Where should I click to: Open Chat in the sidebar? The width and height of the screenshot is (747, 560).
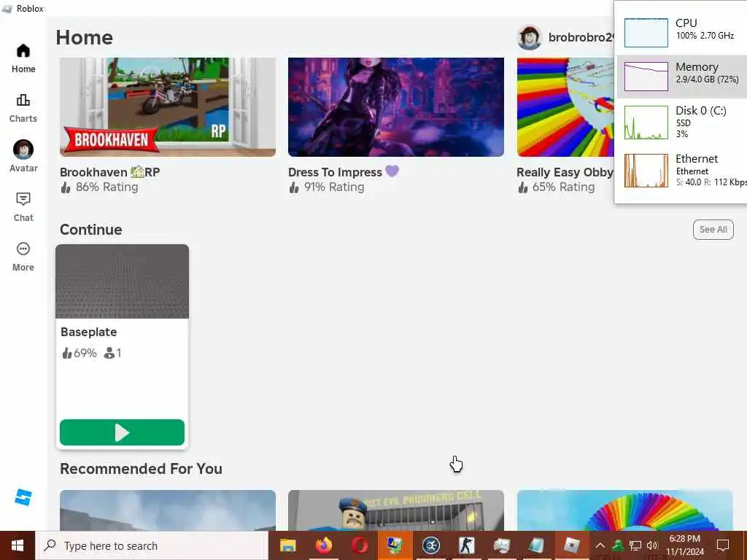(23, 206)
